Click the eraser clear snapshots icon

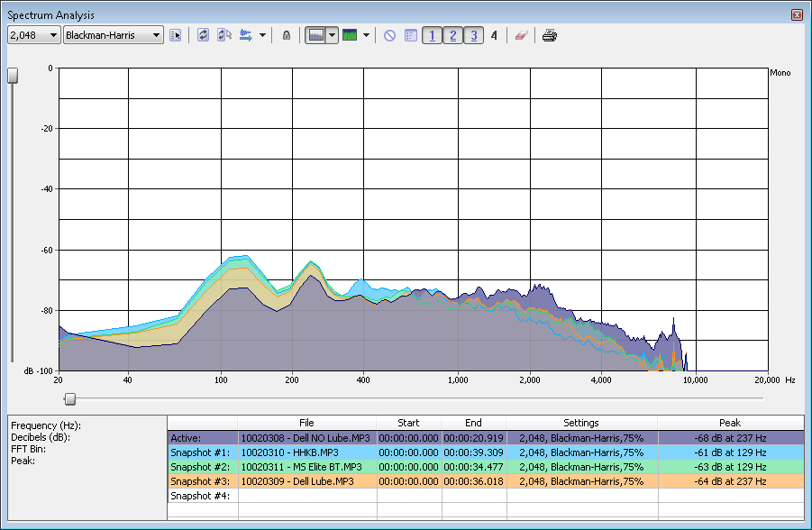coord(521,35)
